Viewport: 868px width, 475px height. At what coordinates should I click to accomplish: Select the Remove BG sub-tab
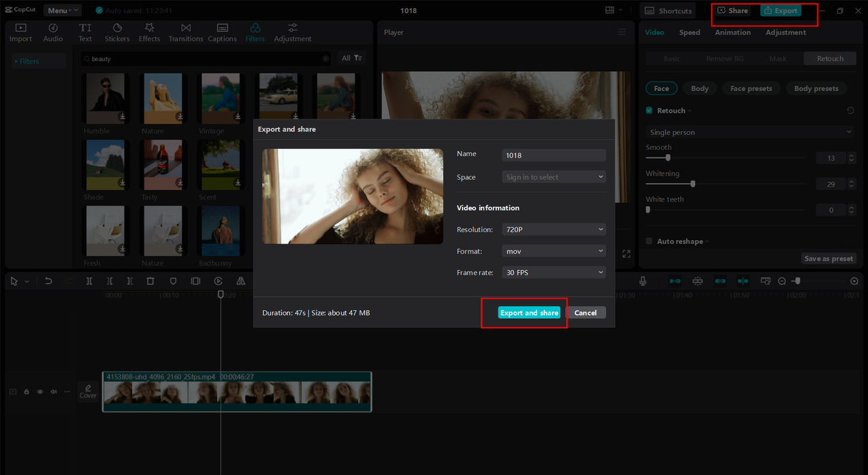(725, 58)
